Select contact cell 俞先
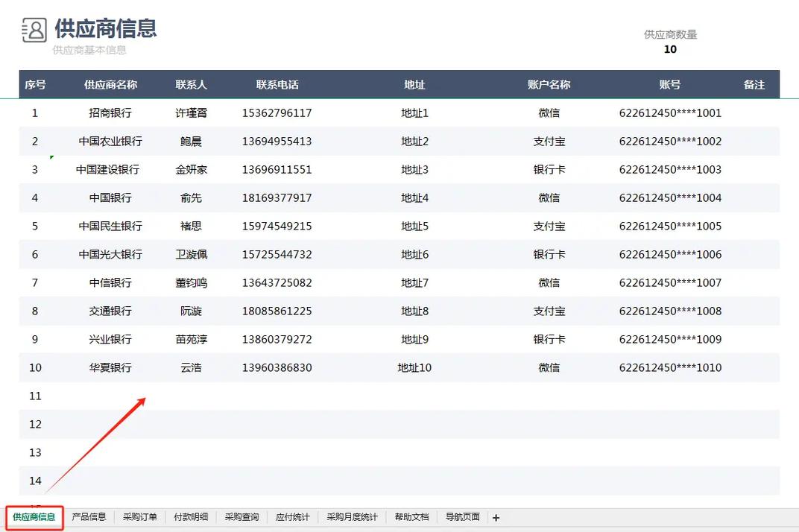Screen dimensions: 799x532 pos(191,197)
